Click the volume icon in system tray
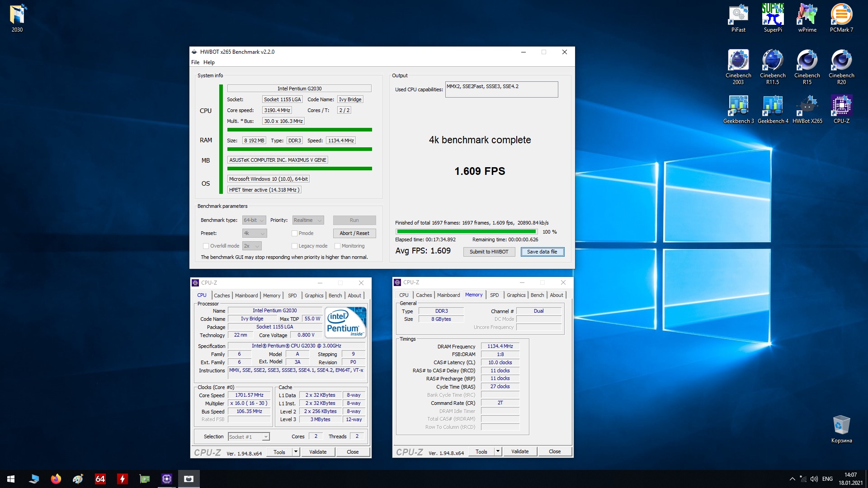868x488 pixels. coord(814,479)
